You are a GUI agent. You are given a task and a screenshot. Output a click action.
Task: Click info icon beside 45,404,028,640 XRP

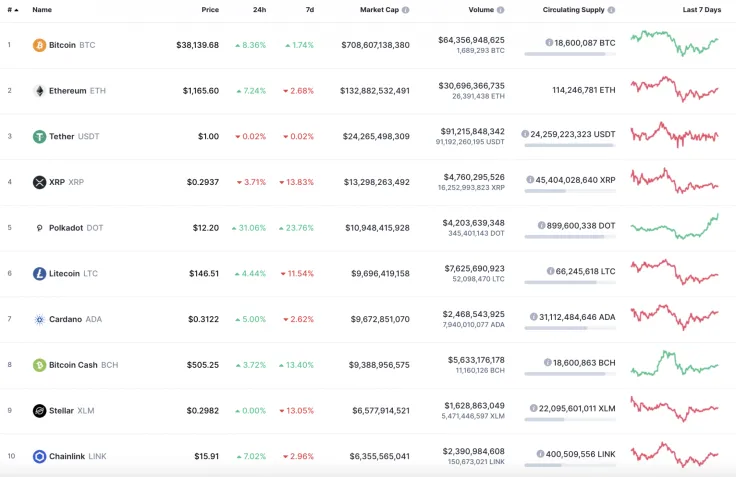tap(530, 180)
